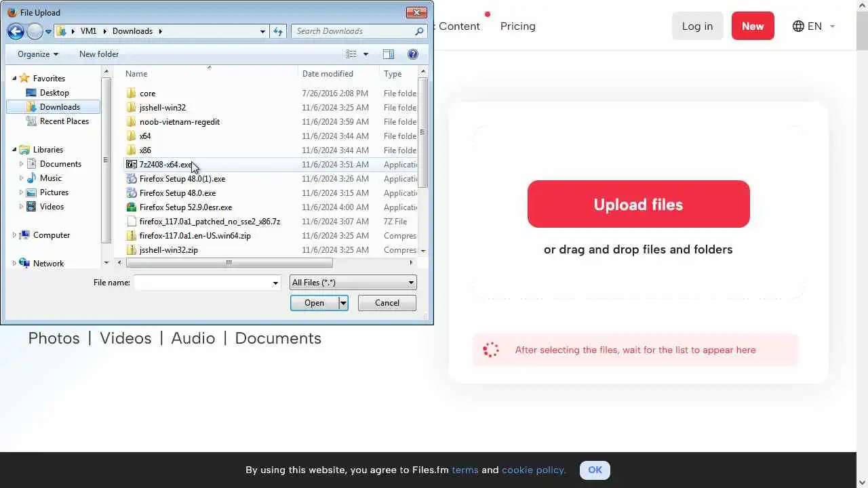This screenshot has height=488, width=868.
Task: Open the Organize menu
Action: pyautogui.click(x=38, y=54)
